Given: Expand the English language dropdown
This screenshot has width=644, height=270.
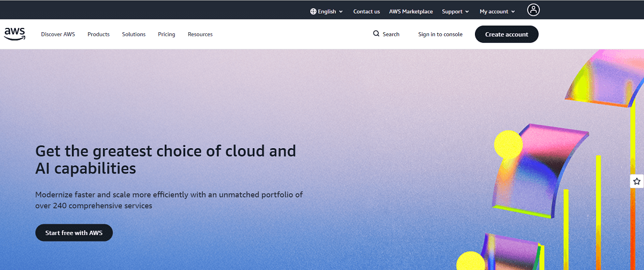Looking at the screenshot, I should pos(326,11).
